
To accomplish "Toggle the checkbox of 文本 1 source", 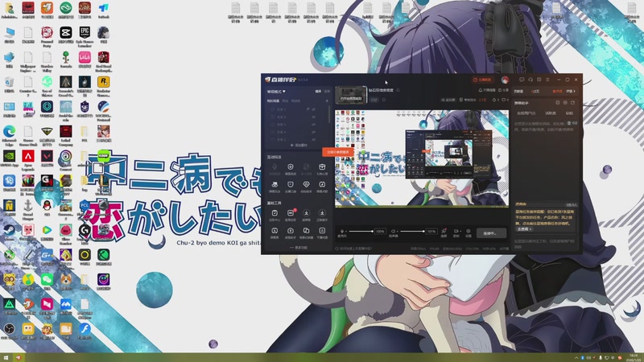I will 272,109.
